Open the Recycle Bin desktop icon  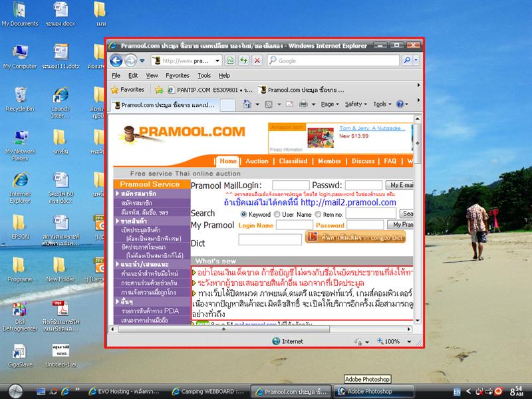point(20,95)
